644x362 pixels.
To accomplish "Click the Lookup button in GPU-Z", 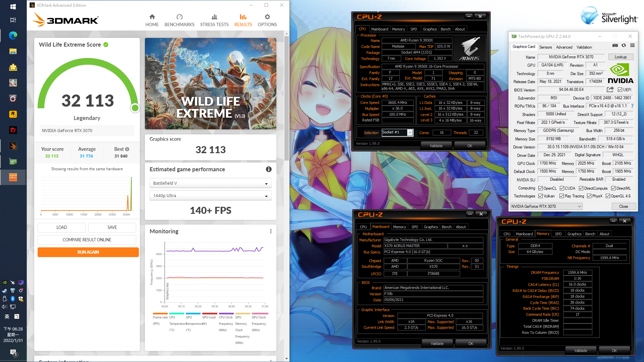I will (621, 57).
